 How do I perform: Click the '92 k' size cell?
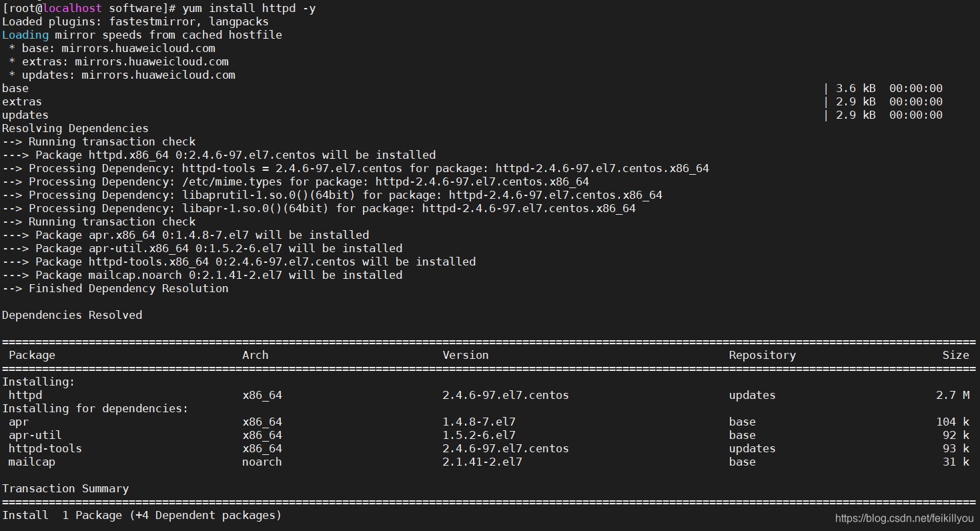click(956, 435)
